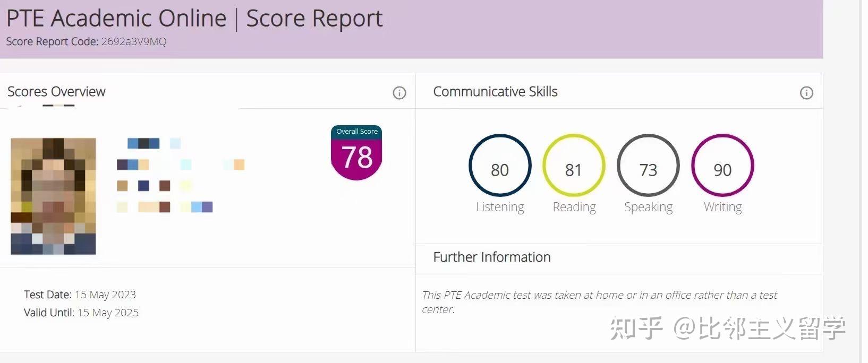Image resolution: width=868 pixels, height=363 pixels.
Task: Click the Scores Overview info icon
Action: pos(399,93)
